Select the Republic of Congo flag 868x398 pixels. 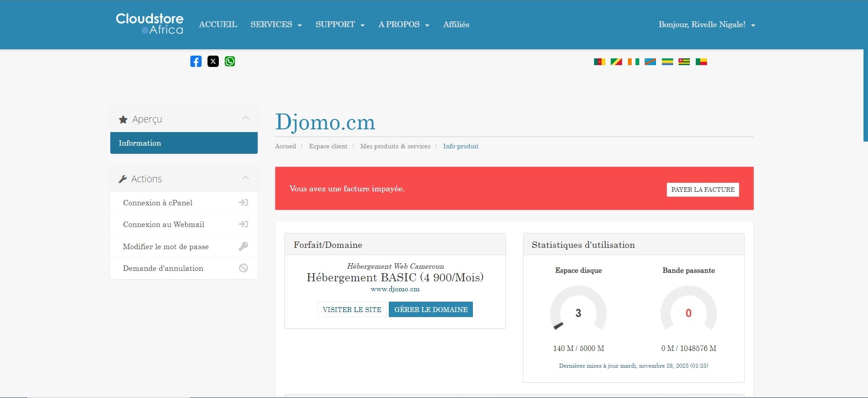tap(616, 62)
